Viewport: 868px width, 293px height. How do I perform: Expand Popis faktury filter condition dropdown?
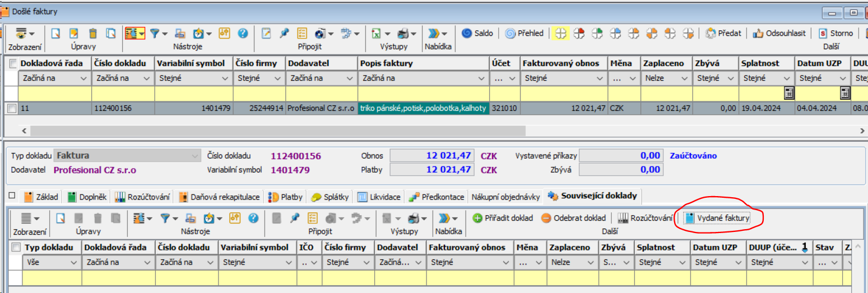(x=480, y=78)
